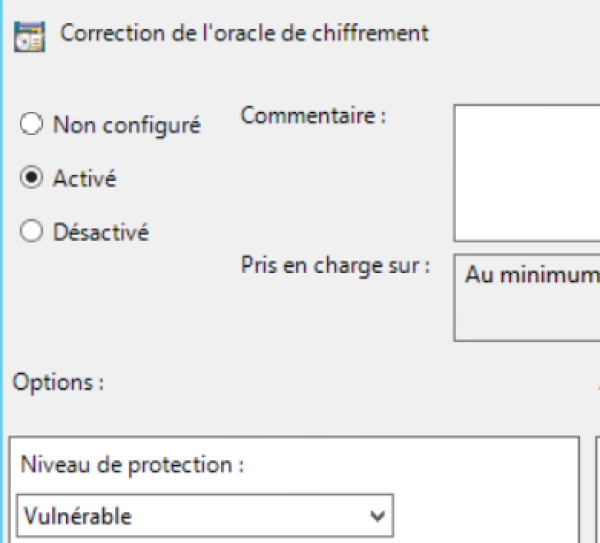Viewport: 600px width, 543px height.
Task: Click the "Pris en charge sur :" label
Action: [x=335, y=266]
